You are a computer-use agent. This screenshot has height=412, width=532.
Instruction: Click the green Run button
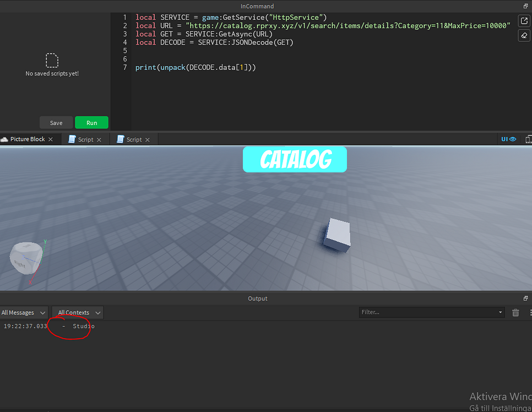pyautogui.click(x=91, y=122)
